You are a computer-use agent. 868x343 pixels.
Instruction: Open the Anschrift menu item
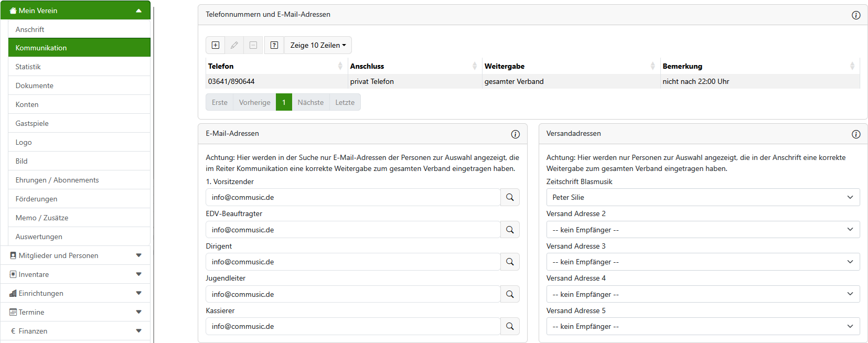30,29
